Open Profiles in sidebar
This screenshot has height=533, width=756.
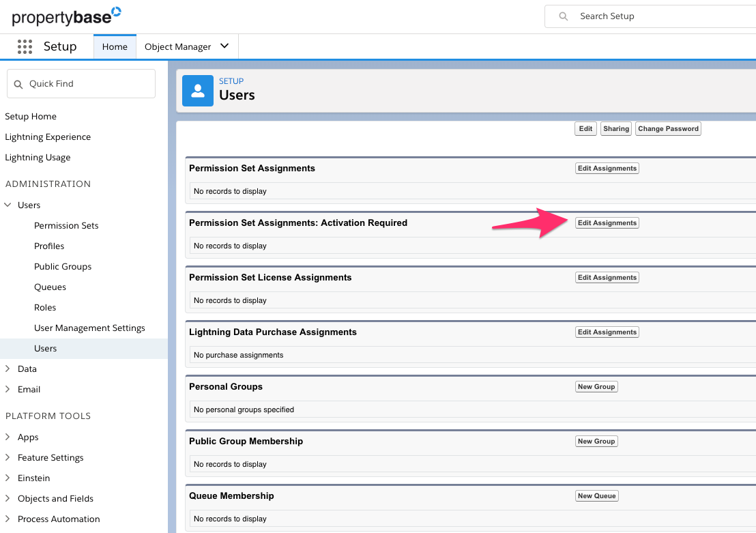49,246
